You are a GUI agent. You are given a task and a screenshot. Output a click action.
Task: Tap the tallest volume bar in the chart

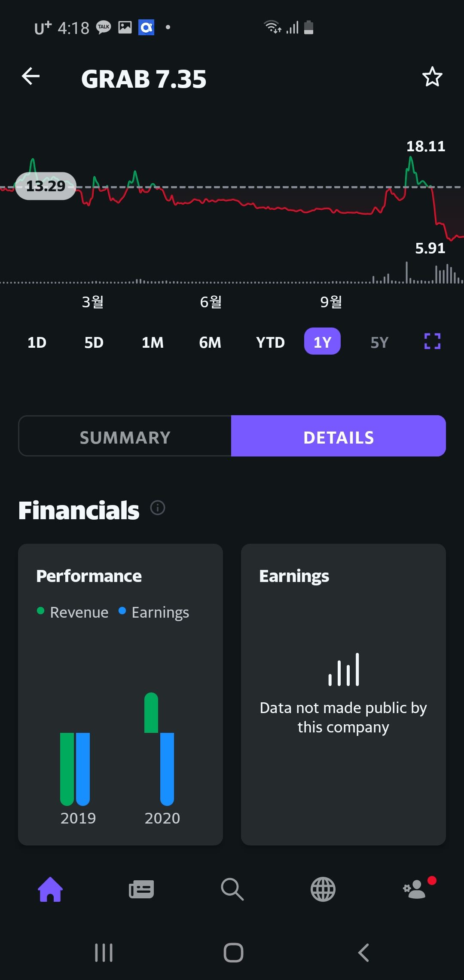[406, 272]
